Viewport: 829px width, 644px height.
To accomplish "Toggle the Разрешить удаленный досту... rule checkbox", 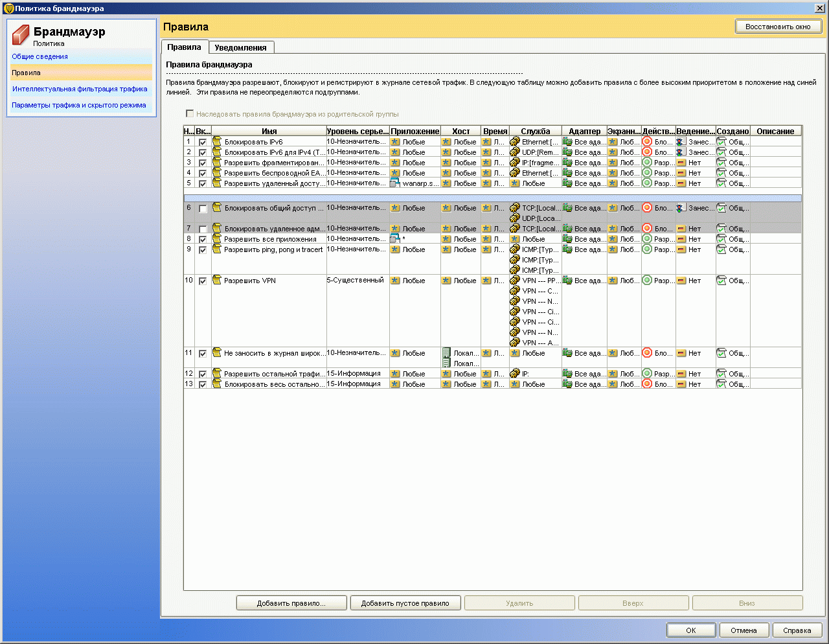I will click(203, 183).
